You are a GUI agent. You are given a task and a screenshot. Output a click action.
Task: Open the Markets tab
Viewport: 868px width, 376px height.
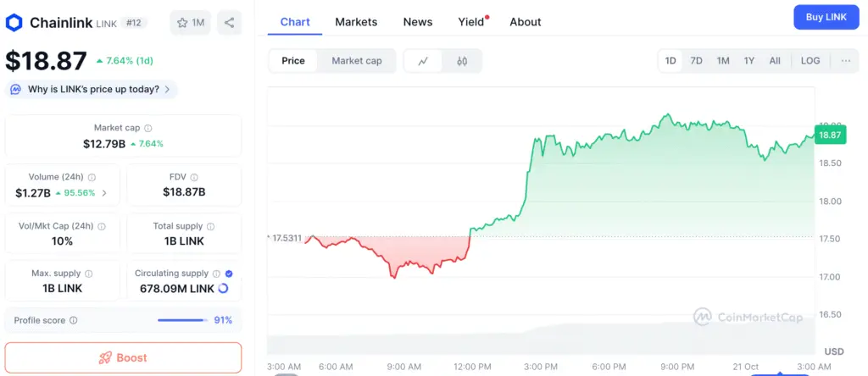tap(356, 22)
